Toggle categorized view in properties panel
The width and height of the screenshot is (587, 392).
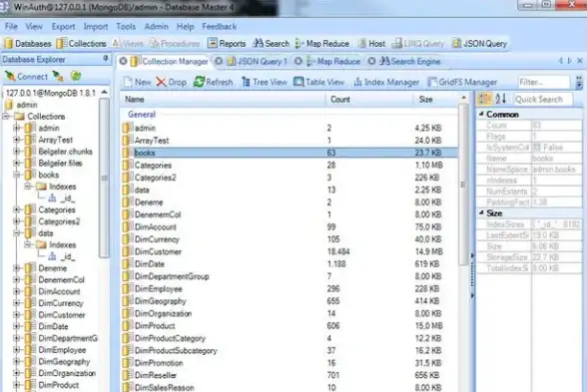tap(485, 99)
